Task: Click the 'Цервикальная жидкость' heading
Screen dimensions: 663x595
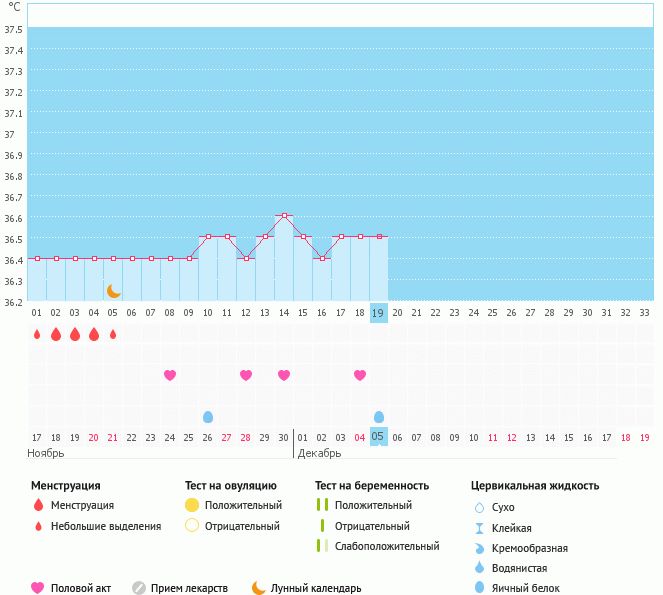Action: coord(535,486)
